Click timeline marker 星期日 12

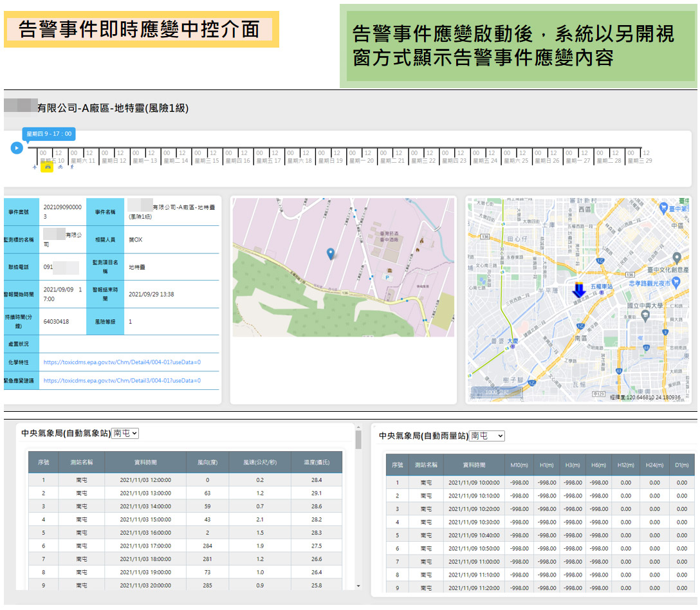click(x=114, y=161)
